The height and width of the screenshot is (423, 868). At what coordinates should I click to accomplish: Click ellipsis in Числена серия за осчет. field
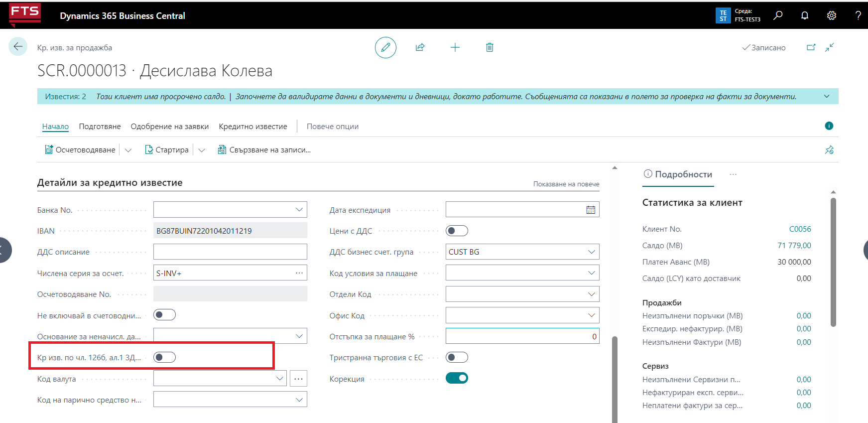pos(299,273)
